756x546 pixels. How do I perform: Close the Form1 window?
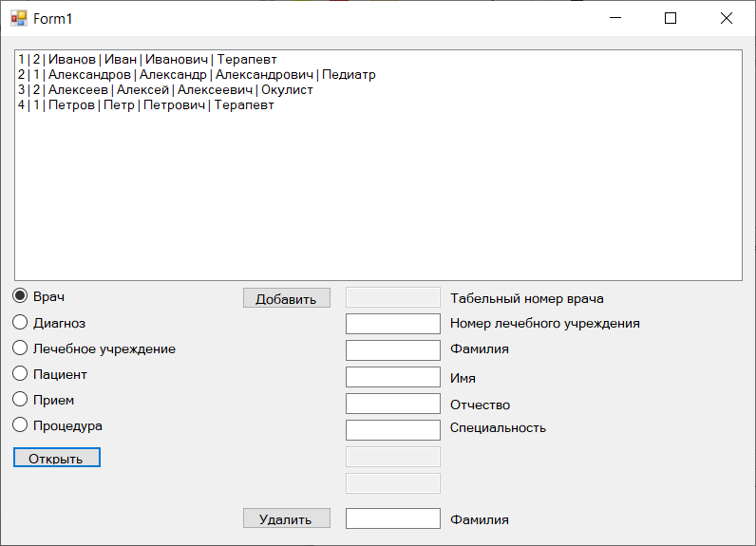pyautogui.click(x=727, y=18)
